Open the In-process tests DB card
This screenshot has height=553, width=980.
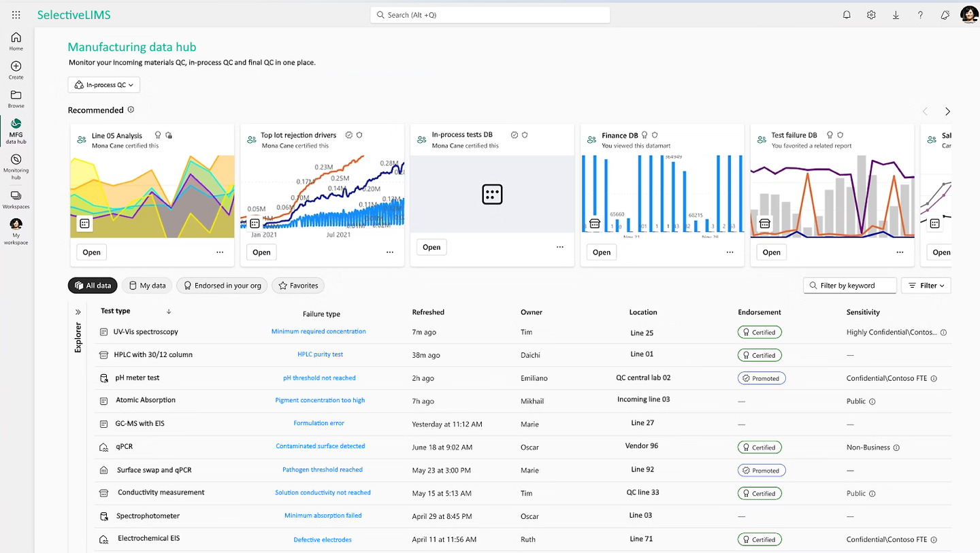[431, 248]
